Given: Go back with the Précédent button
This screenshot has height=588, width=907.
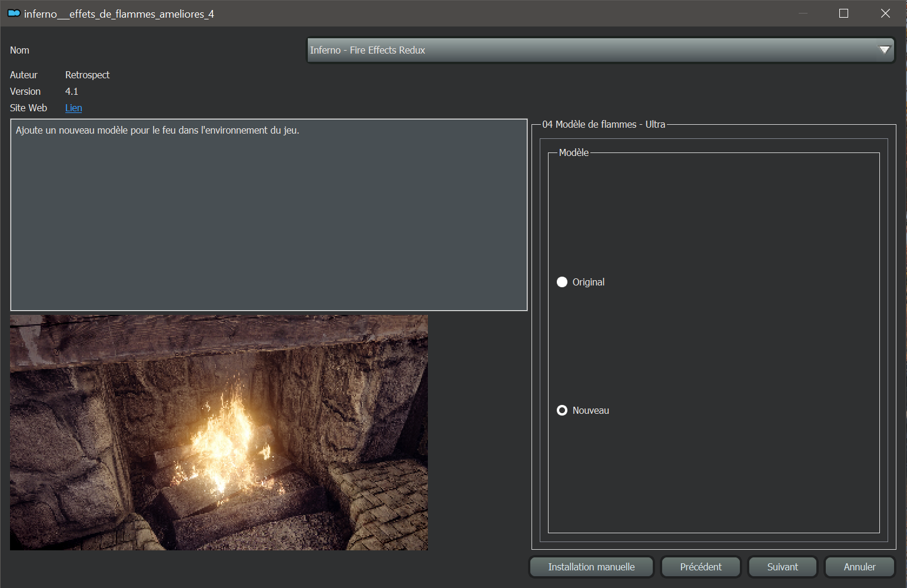Looking at the screenshot, I should coord(700,567).
